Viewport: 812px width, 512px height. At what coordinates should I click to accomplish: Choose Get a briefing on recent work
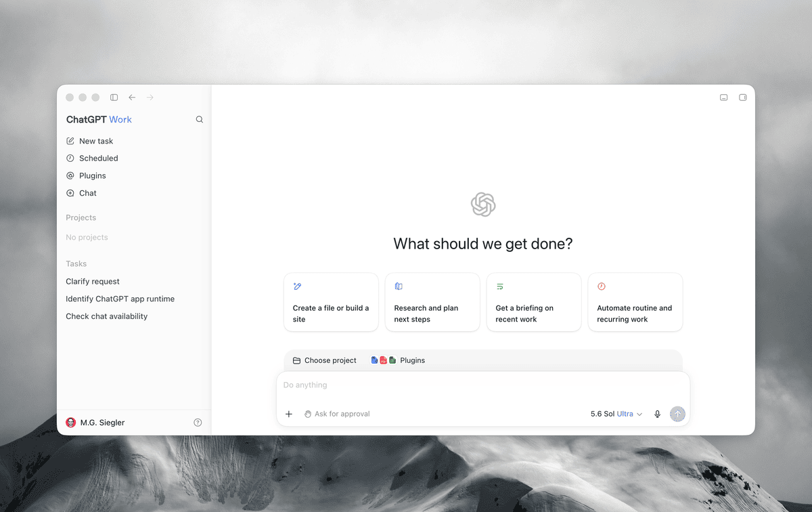[x=534, y=302]
